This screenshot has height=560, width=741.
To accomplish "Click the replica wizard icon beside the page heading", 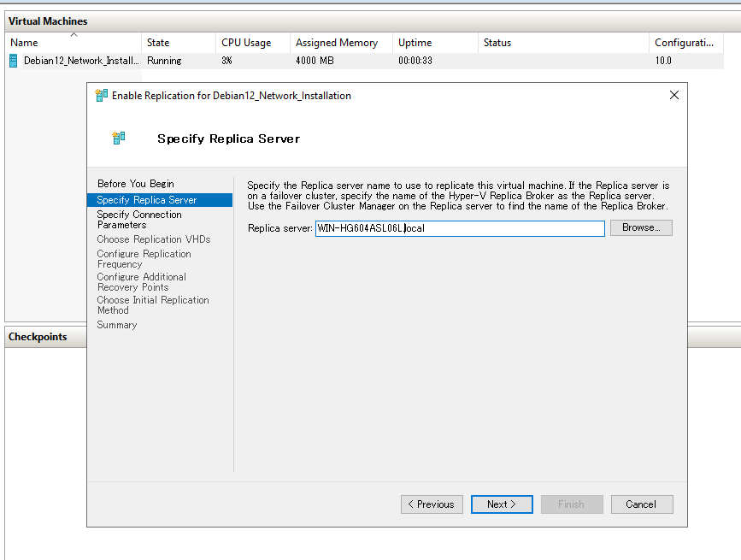I will pos(119,138).
